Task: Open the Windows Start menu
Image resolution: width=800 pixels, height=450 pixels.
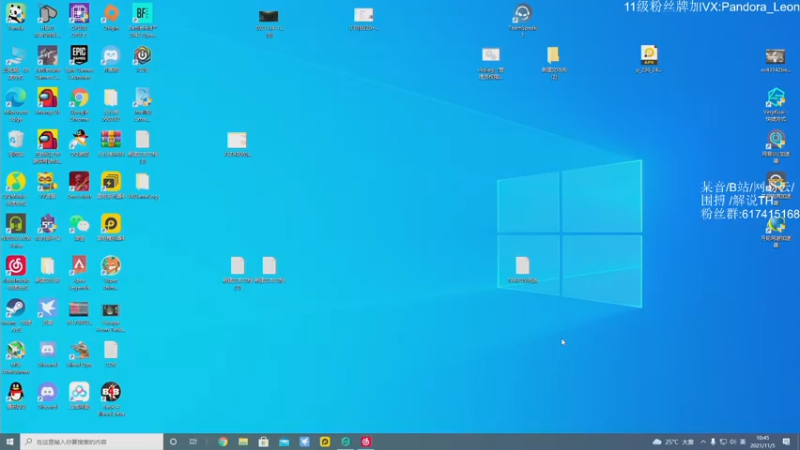Action: tap(10, 442)
